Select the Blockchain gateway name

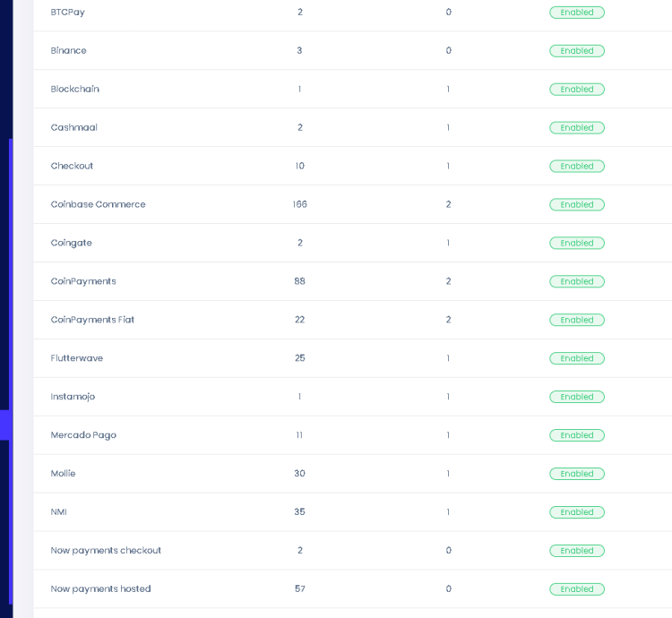click(75, 90)
